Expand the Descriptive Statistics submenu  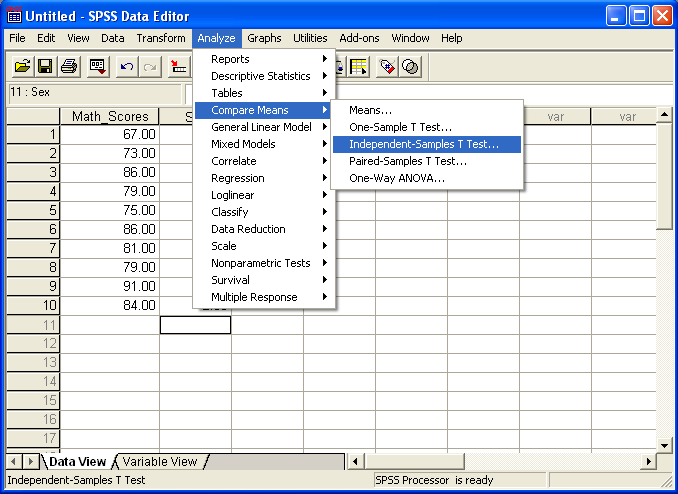click(264, 76)
